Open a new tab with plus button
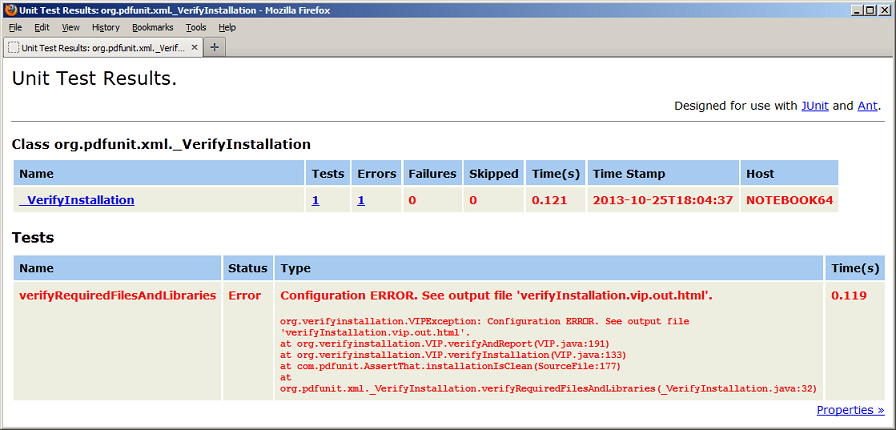The height and width of the screenshot is (430, 896). 215,47
